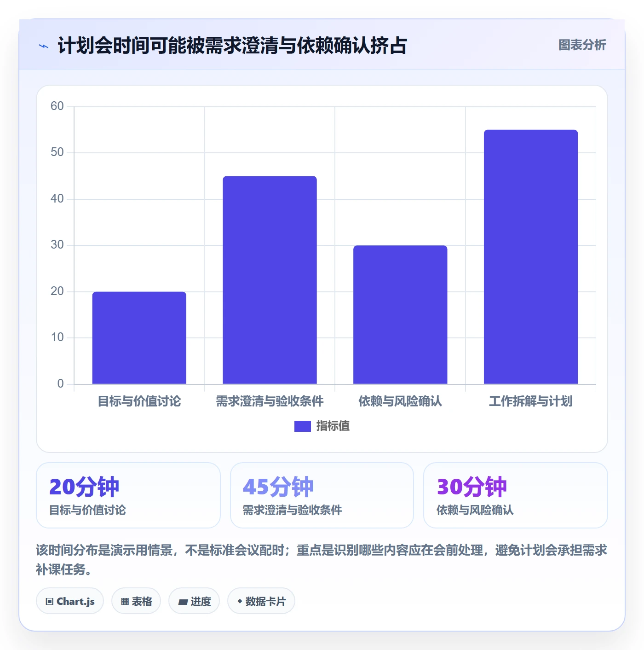Click the 表格 tag grid icon

click(125, 602)
